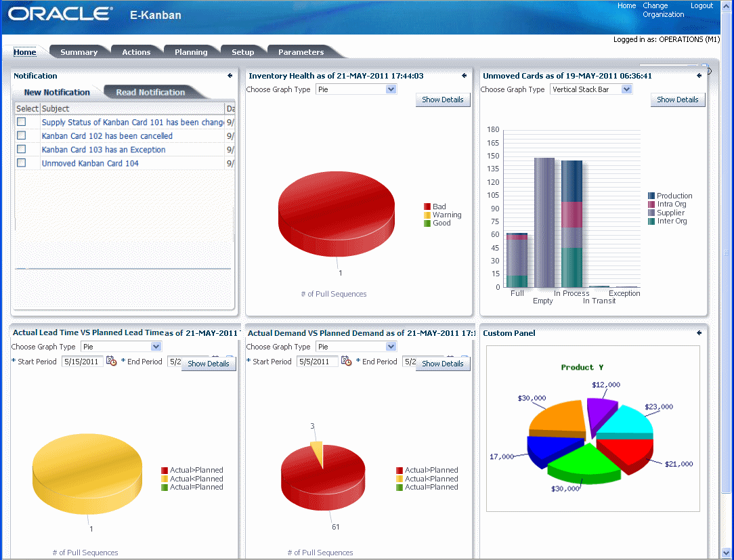The width and height of the screenshot is (734, 560).
Task: Click Change Organization link
Action: pos(664,10)
